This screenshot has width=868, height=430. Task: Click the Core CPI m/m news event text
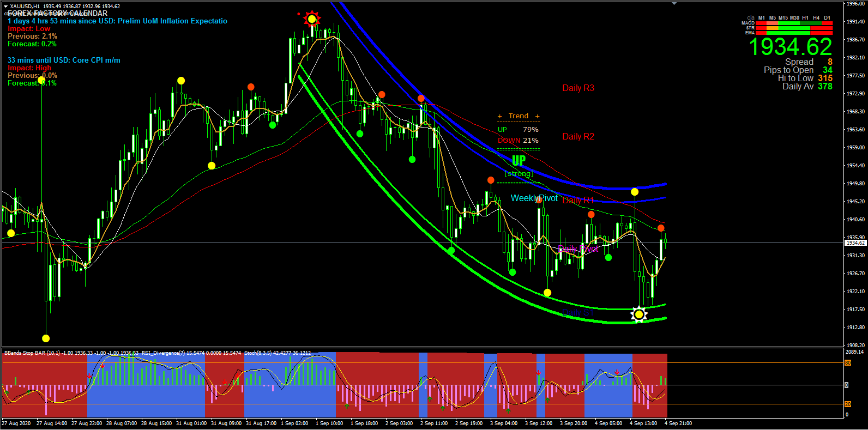pos(64,60)
